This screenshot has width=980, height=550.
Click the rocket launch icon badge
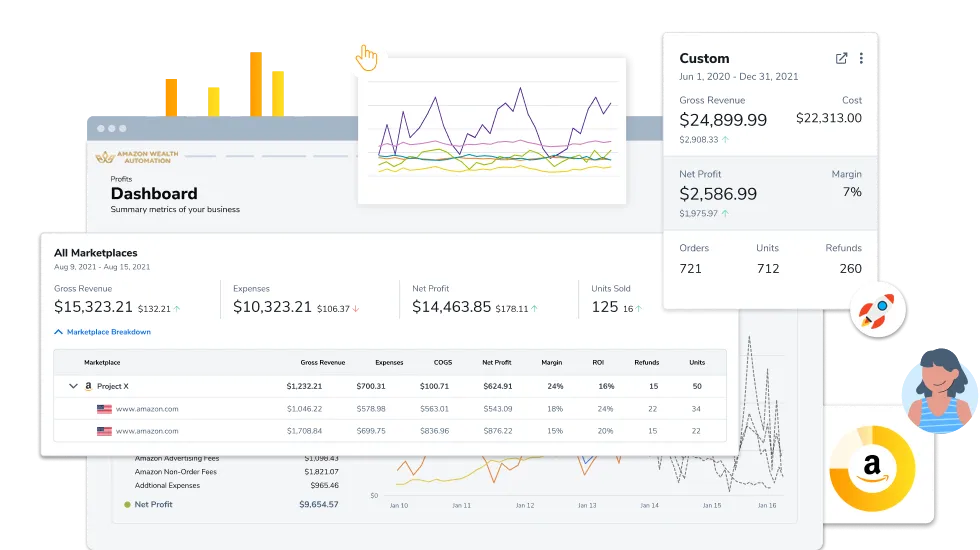pyautogui.click(x=878, y=310)
